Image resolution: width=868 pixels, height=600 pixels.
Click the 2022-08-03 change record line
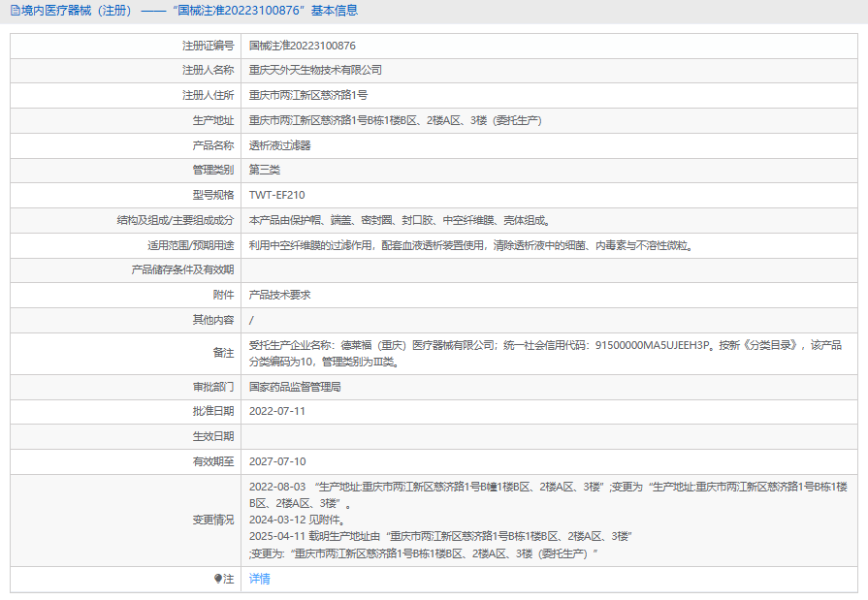pos(548,495)
